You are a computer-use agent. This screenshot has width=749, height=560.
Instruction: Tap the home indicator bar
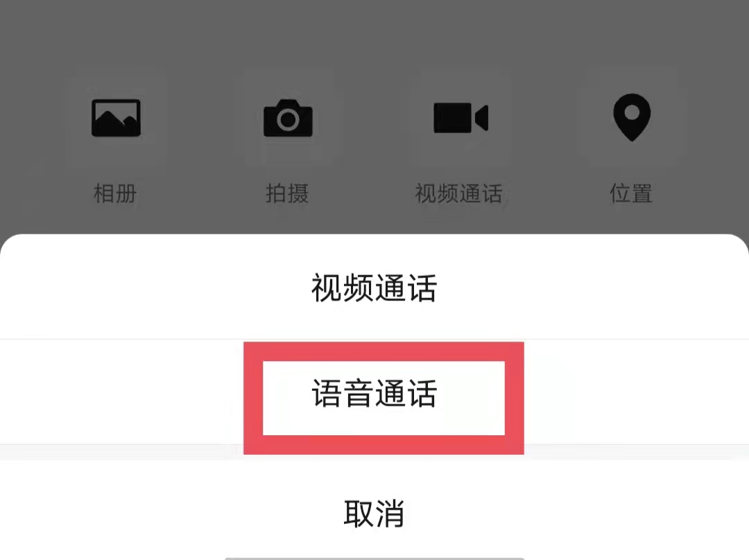[x=374, y=558]
